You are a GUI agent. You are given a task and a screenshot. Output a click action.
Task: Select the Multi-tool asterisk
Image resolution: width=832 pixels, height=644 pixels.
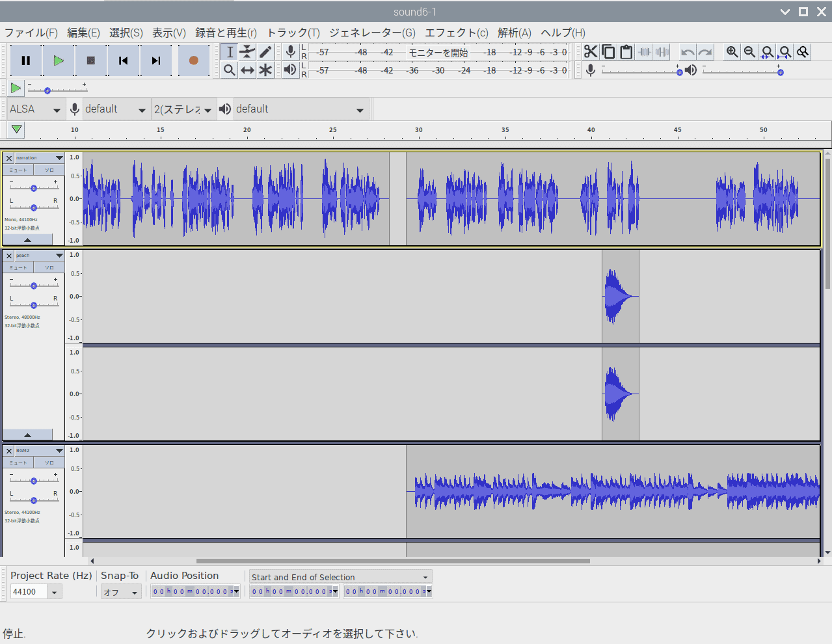coord(265,70)
